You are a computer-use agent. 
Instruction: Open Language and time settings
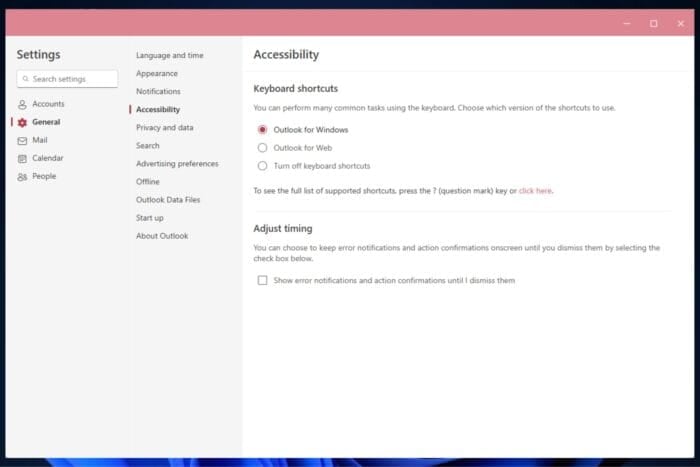pos(170,55)
